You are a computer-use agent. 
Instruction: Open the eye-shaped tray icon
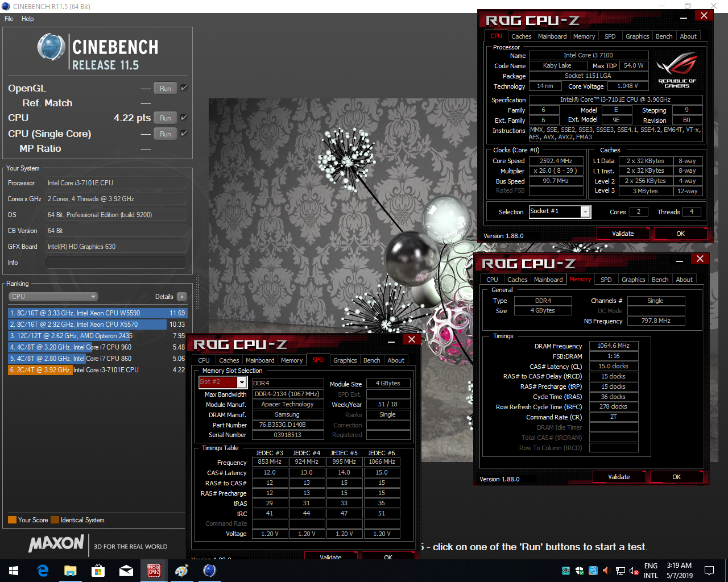coord(566,571)
